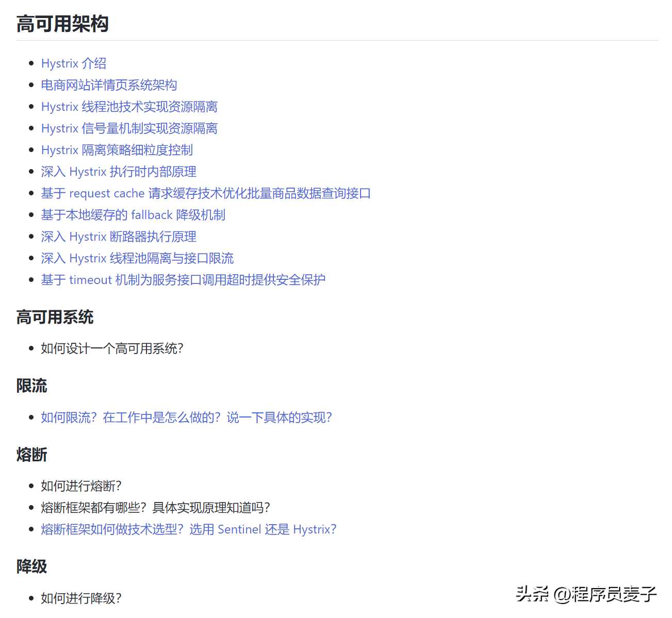Open the timeout 机制 service protection link
Viewport: 672px width, 618px height.
point(183,280)
